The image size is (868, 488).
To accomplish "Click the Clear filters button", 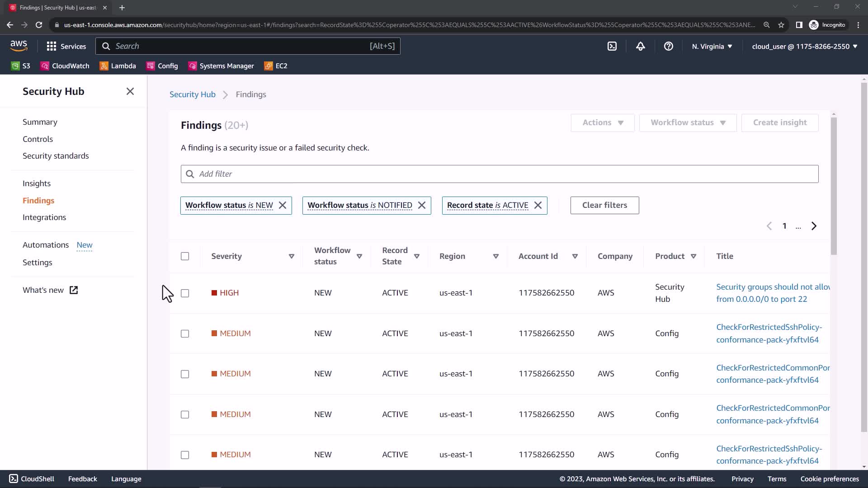I will (604, 205).
